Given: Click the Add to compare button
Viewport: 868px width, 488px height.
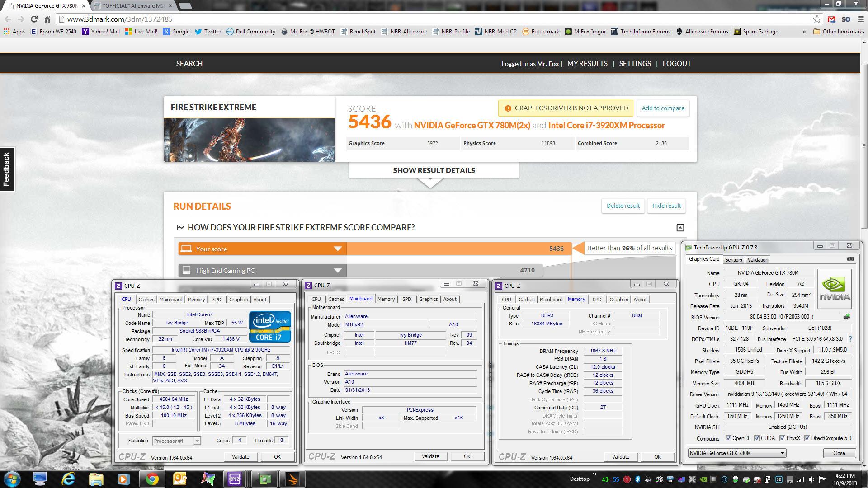Looking at the screenshot, I should coord(663,108).
